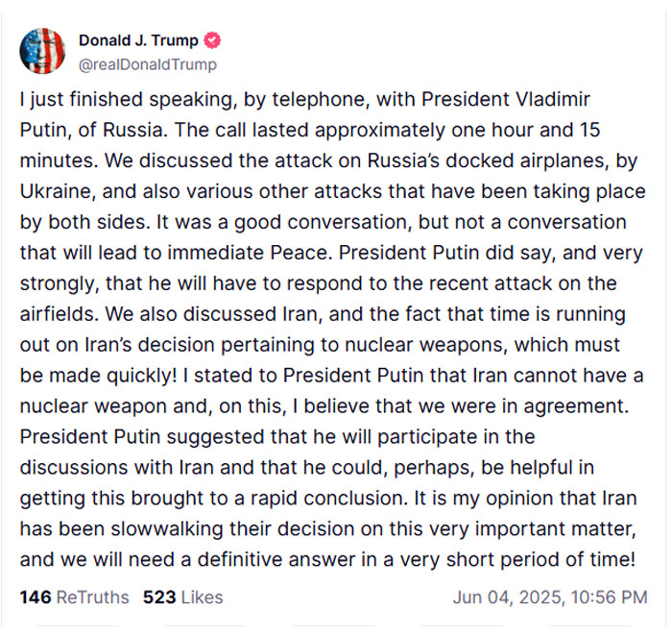Click the Jun 04, 2025 timestamp
Image resolution: width=672 pixels, height=636 pixels.
(x=549, y=597)
